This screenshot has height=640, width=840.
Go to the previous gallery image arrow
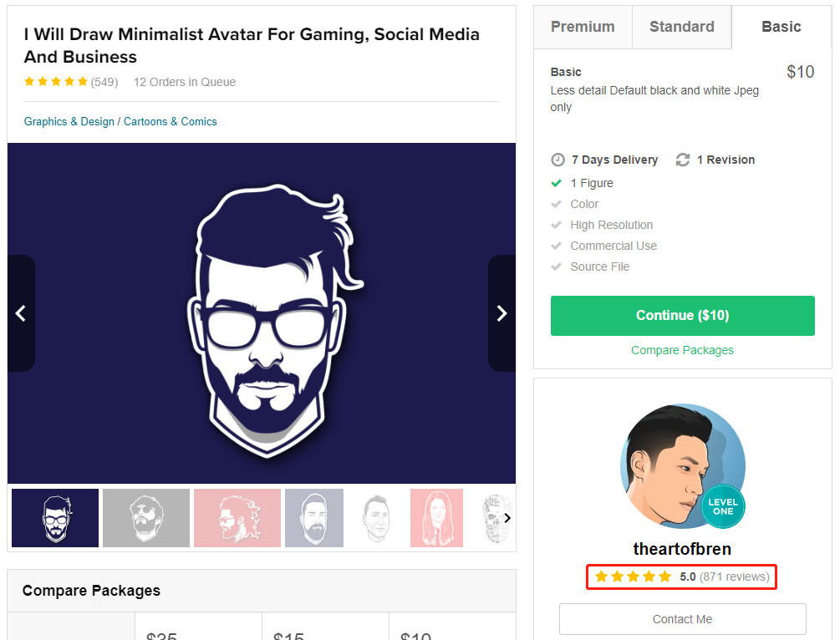click(x=21, y=313)
